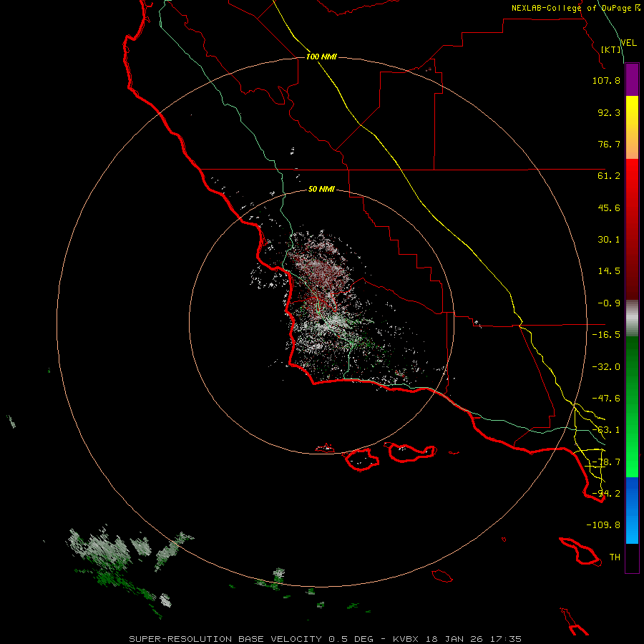Image resolution: width=644 pixels, height=644 pixels.
Task: Click the 14.5 value on the velocity scale
Action: tap(609, 271)
